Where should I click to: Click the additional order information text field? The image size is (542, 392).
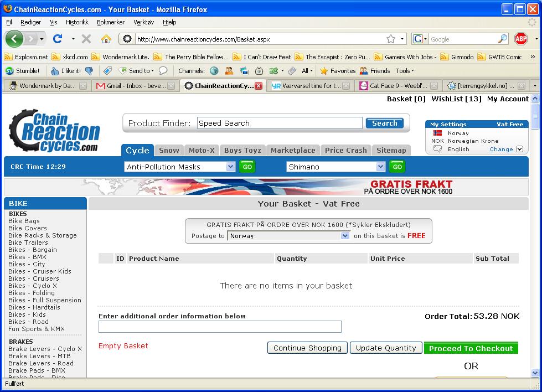tap(220, 327)
